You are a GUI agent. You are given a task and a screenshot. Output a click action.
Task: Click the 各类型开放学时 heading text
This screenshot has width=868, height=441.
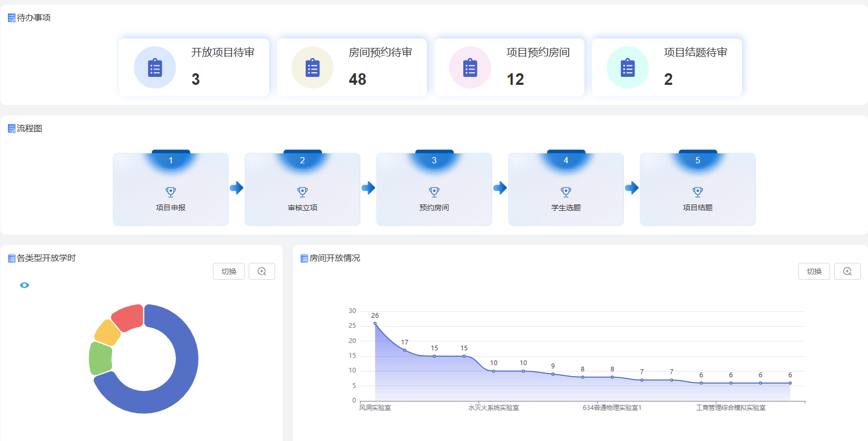[46, 258]
